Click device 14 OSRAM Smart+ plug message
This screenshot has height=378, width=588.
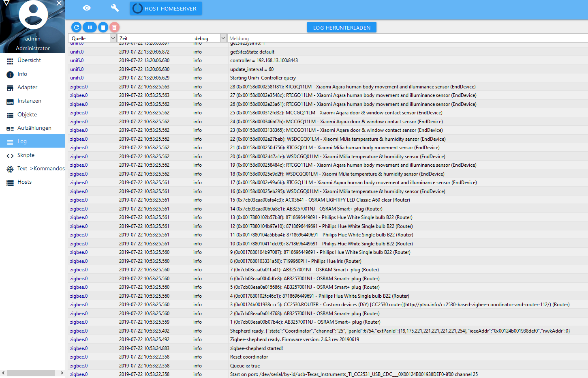306,209
